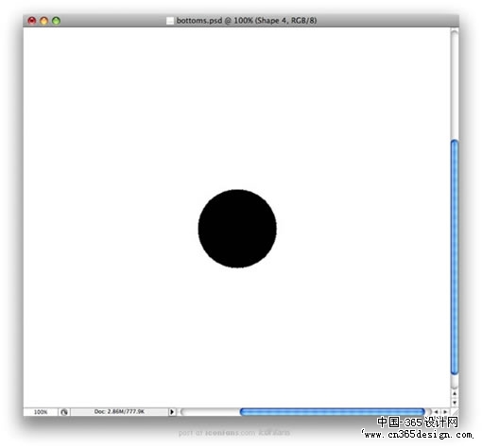Click the blue vertical scrollbar thumb
The image size is (482, 448).
pos(455,257)
